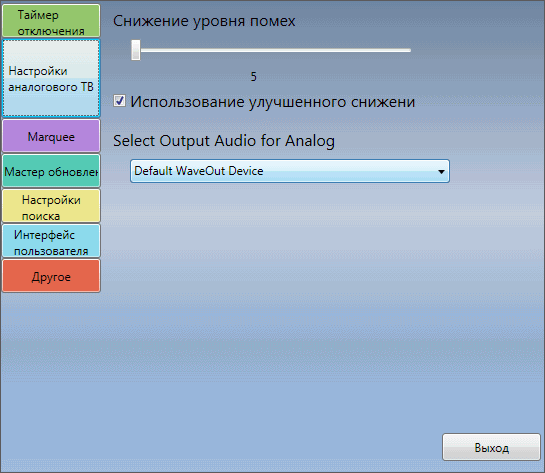The height and width of the screenshot is (473, 545).
Task: Click the noise reduction slider thumb
Action: [136, 50]
